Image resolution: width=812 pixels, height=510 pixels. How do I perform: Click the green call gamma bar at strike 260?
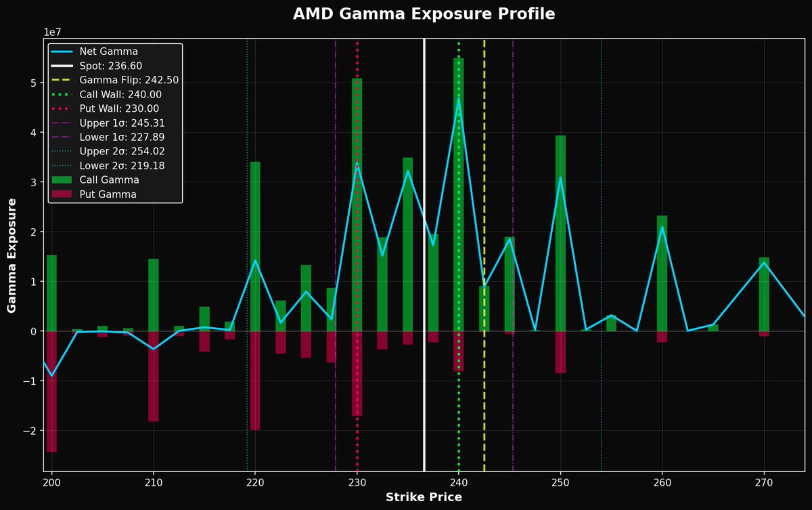click(662, 274)
